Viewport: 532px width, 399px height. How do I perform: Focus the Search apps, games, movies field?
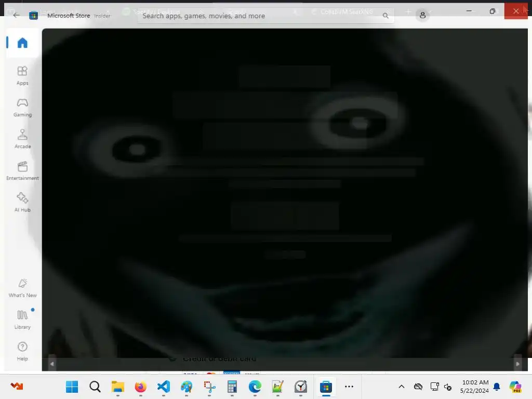[x=265, y=16]
